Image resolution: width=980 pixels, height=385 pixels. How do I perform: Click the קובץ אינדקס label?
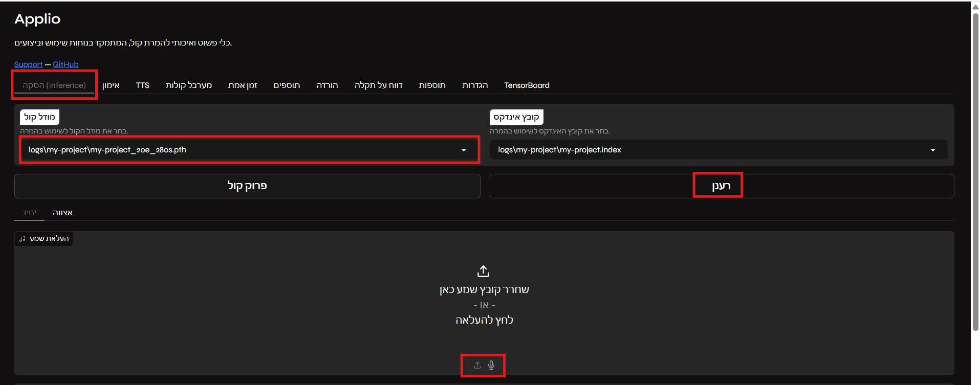point(516,117)
